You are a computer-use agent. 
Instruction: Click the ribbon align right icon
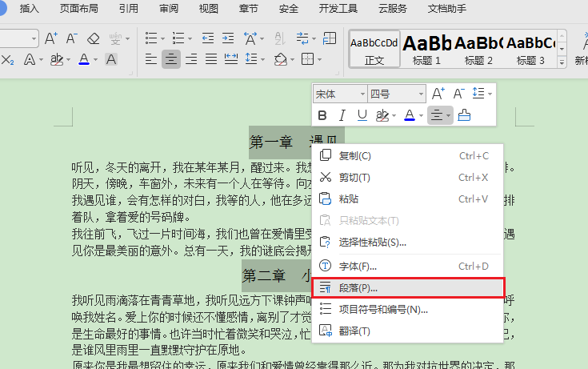(x=191, y=59)
